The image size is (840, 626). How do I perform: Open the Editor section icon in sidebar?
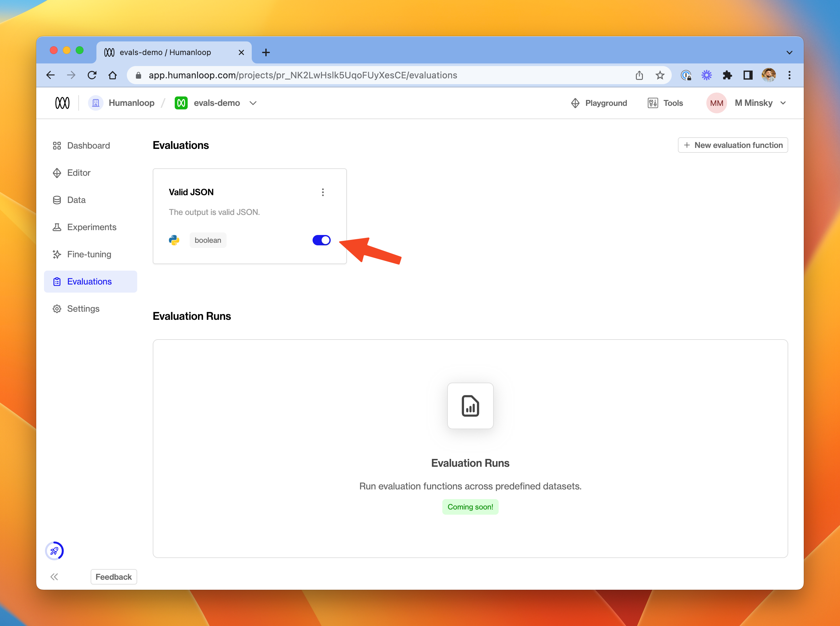click(57, 173)
